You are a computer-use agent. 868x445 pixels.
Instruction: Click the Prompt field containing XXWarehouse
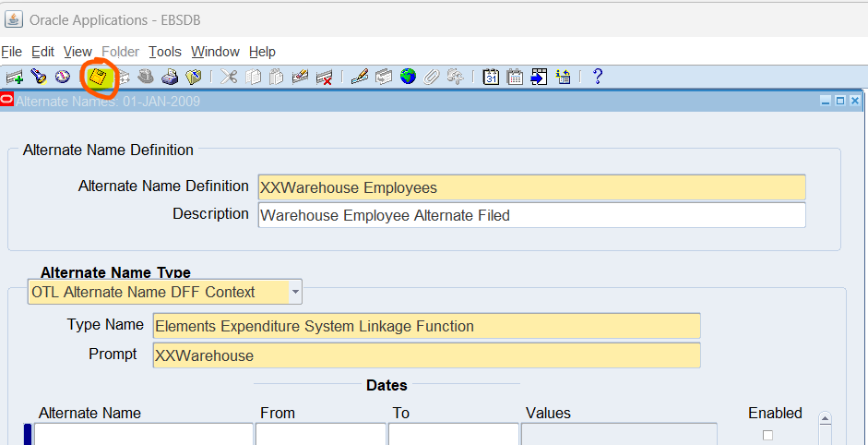(x=426, y=355)
